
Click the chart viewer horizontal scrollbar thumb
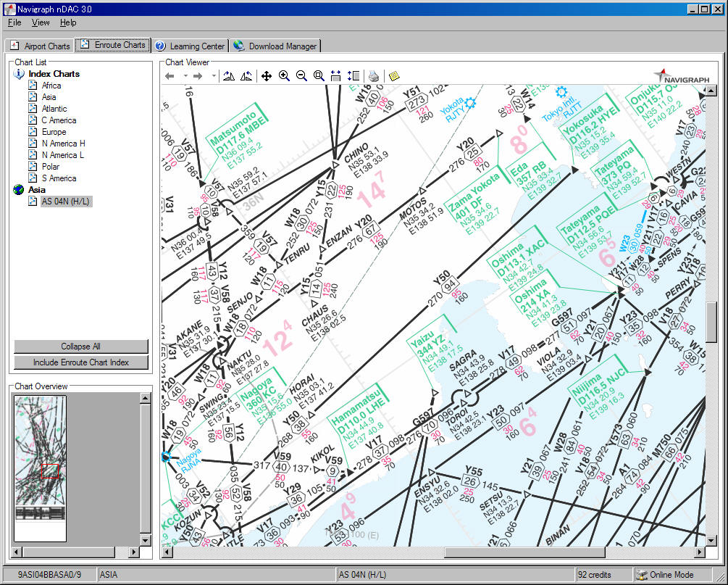(524, 552)
